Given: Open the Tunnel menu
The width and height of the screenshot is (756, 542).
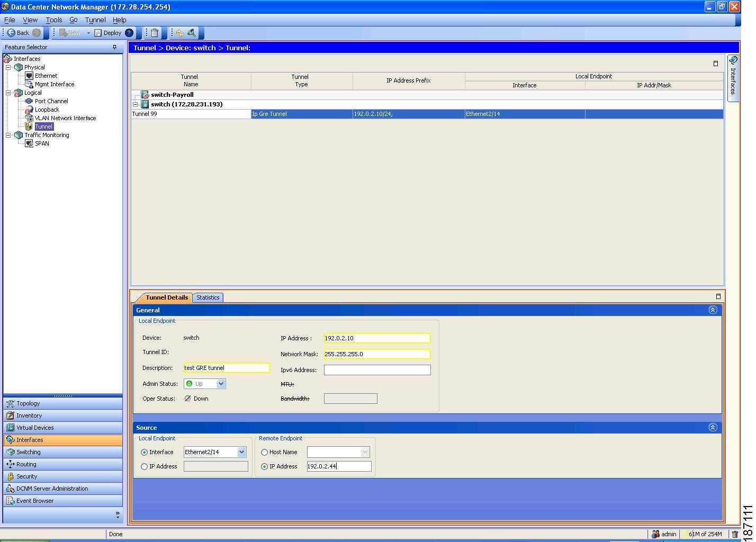Looking at the screenshot, I should pyautogui.click(x=95, y=20).
